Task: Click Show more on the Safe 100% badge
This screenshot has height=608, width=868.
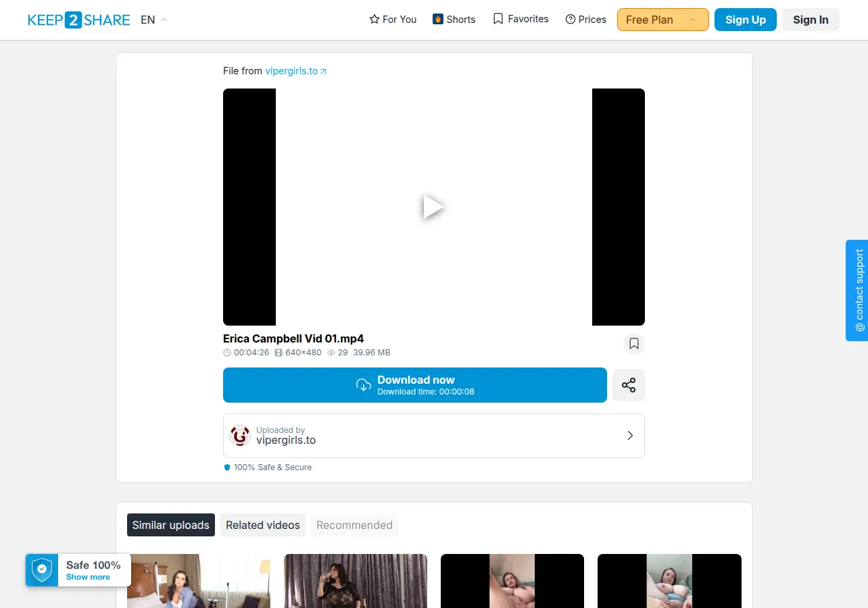Action: [x=88, y=577]
